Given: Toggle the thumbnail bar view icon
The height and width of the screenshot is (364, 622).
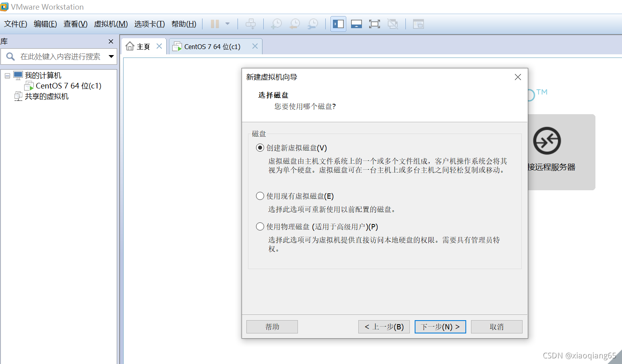Looking at the screenshot, I should pyautogui.click(x=356, y=24).
